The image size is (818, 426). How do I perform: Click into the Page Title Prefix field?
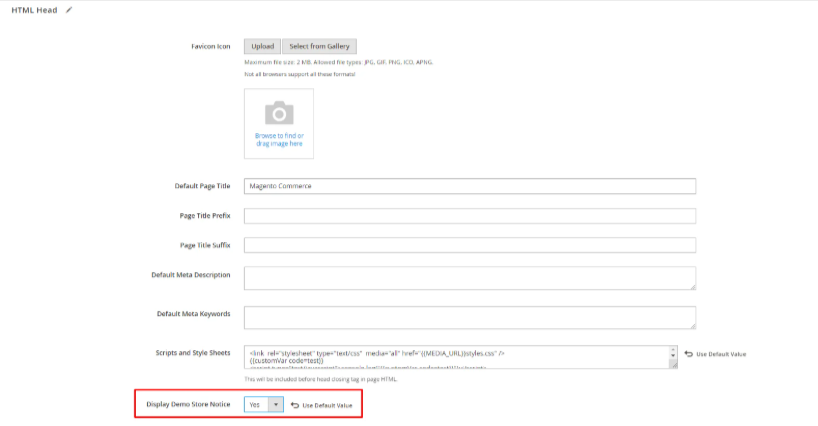click(469, 216)
